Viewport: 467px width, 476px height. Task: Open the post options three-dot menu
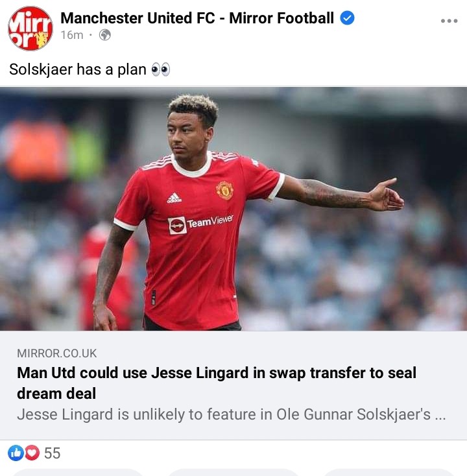(449, 21)
